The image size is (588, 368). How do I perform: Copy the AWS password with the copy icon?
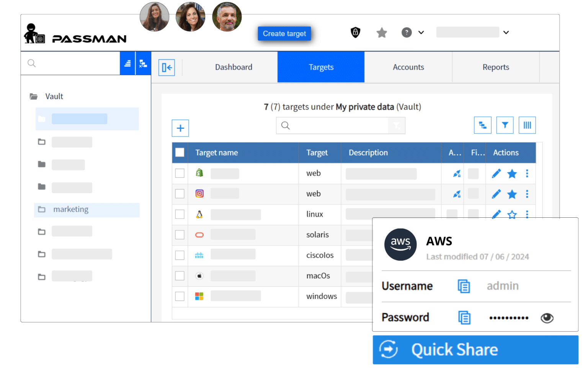[x=464, y=317]
